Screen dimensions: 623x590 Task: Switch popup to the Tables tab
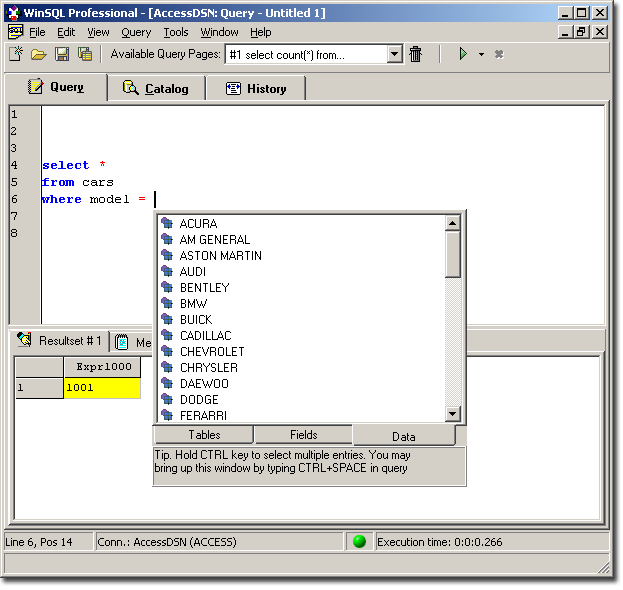[x=204, y=435]
